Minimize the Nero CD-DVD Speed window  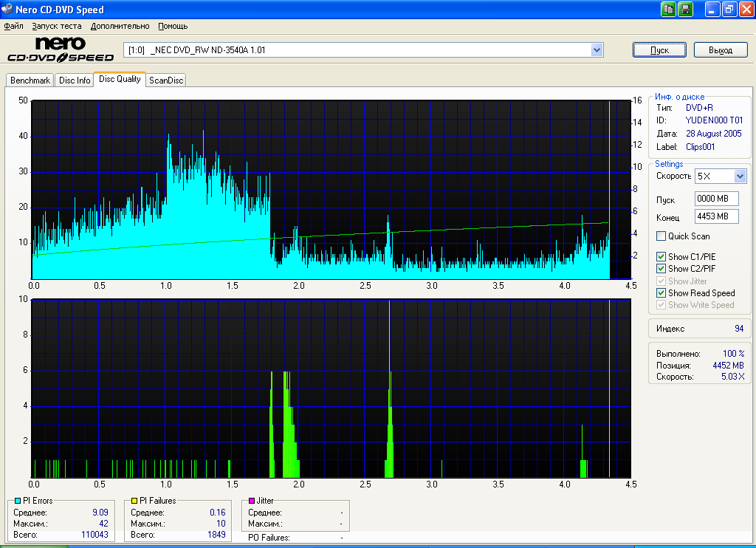pyautogui.click(x=712, y=10)
